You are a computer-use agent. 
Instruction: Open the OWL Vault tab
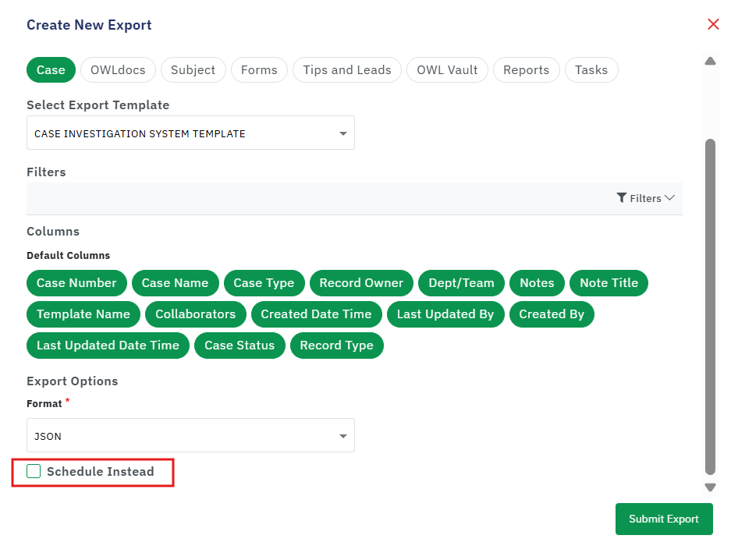pos(447,70)
